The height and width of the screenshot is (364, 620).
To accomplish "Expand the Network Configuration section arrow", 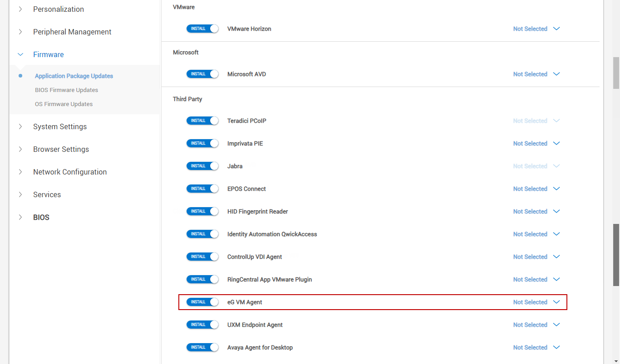I will pyautogui.click(x=20, y=172).
